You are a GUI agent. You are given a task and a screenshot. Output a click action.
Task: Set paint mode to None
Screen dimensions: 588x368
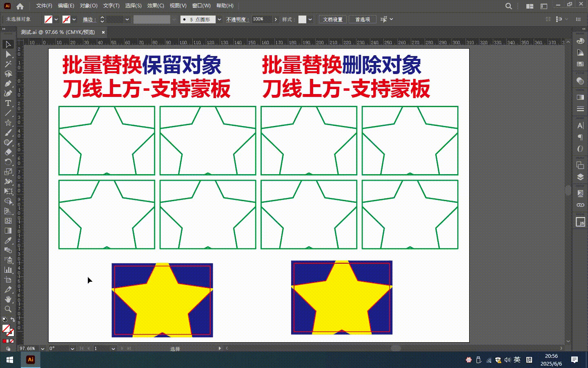click(x=12, y=341)
